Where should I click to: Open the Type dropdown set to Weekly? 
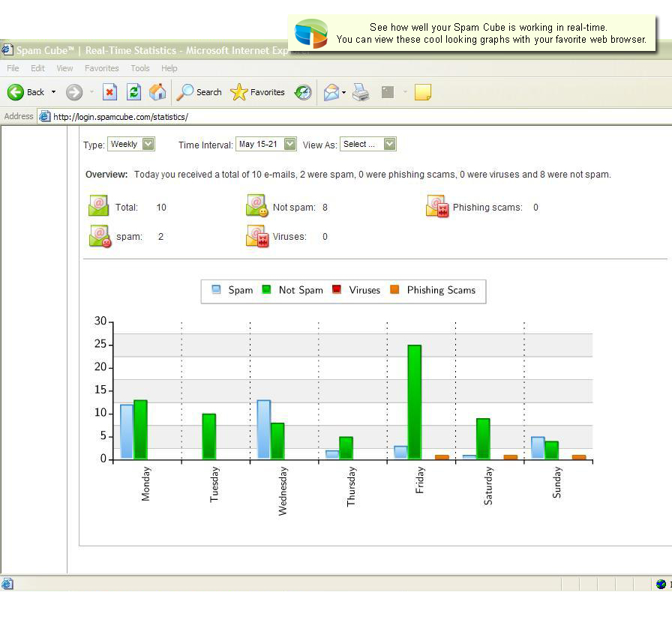[131, 144]
